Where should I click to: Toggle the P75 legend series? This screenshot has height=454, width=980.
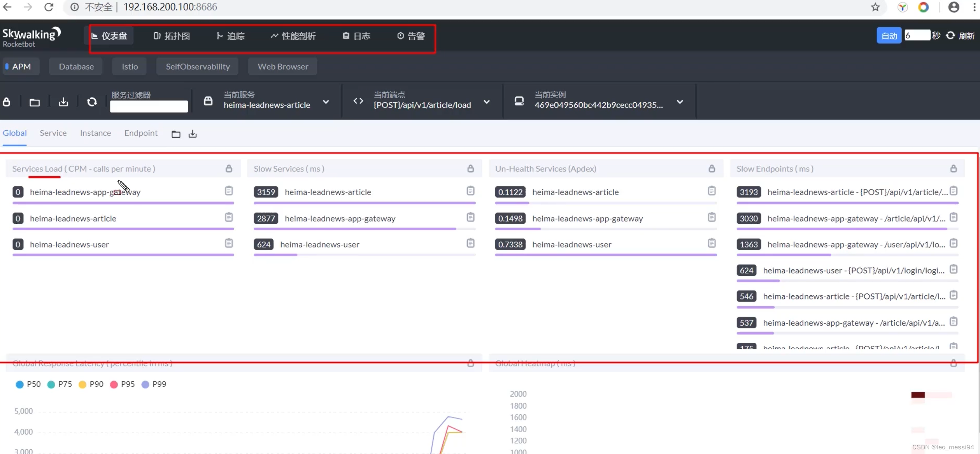60,384
